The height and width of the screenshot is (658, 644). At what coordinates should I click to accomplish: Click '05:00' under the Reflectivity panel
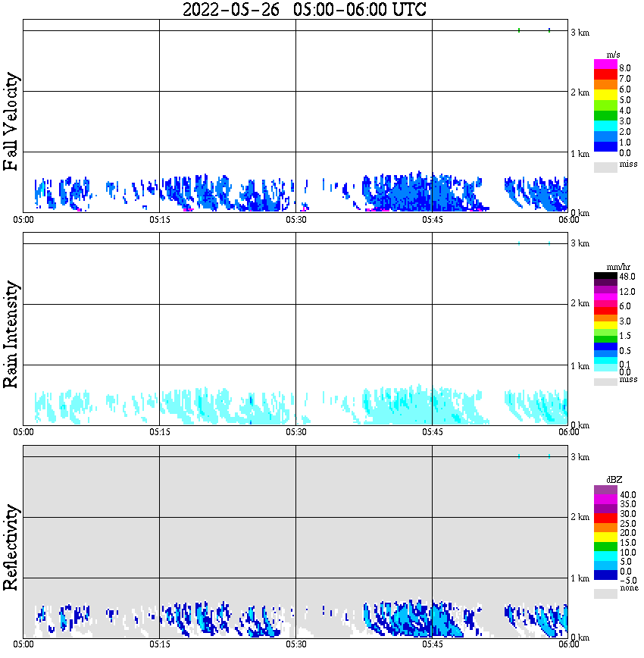click(x=23, y=644)
